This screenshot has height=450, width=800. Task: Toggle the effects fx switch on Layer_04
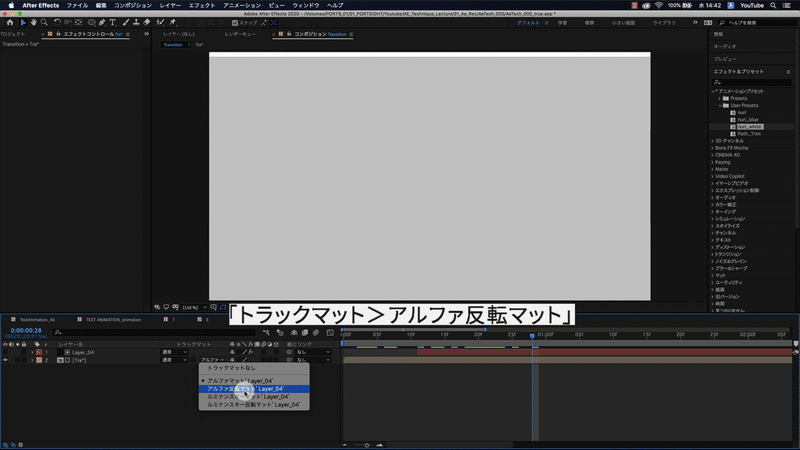(251, 352)
